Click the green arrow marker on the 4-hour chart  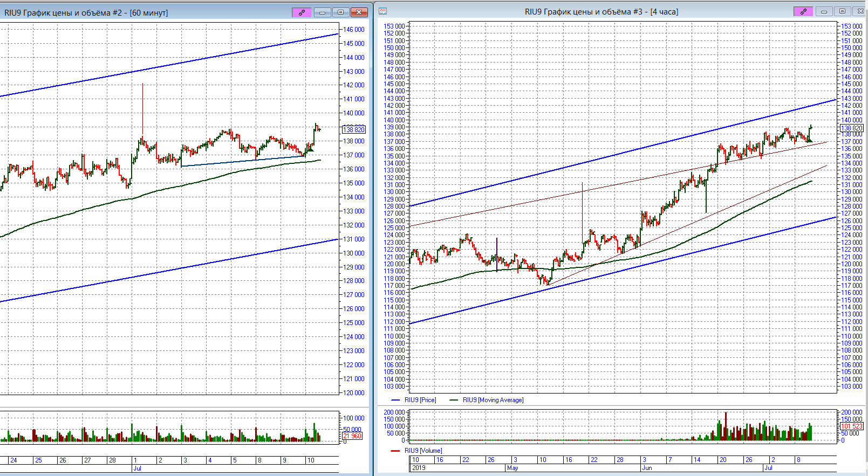[809, 140]
